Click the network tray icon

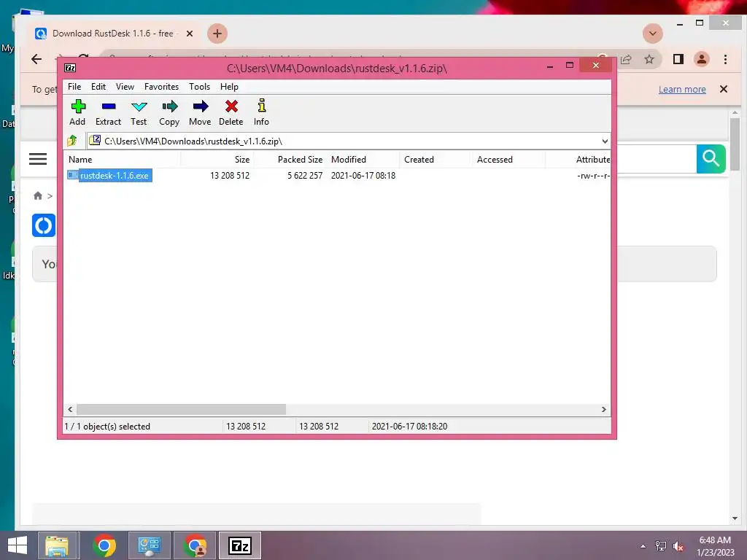661,546
